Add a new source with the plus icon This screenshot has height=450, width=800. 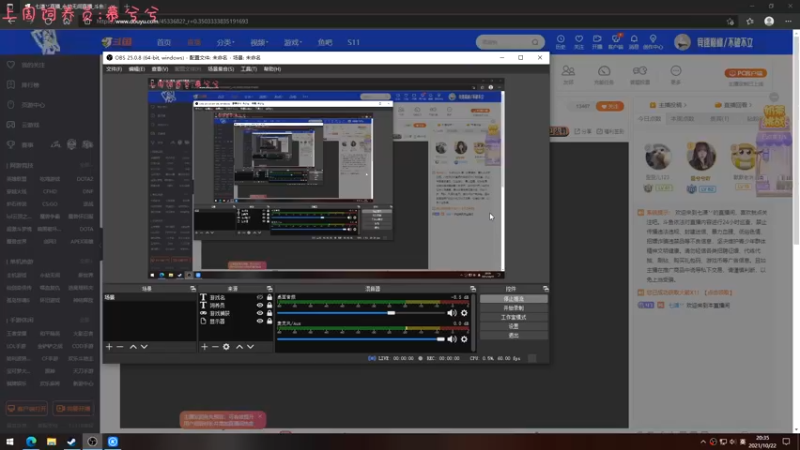coord(204,347)
